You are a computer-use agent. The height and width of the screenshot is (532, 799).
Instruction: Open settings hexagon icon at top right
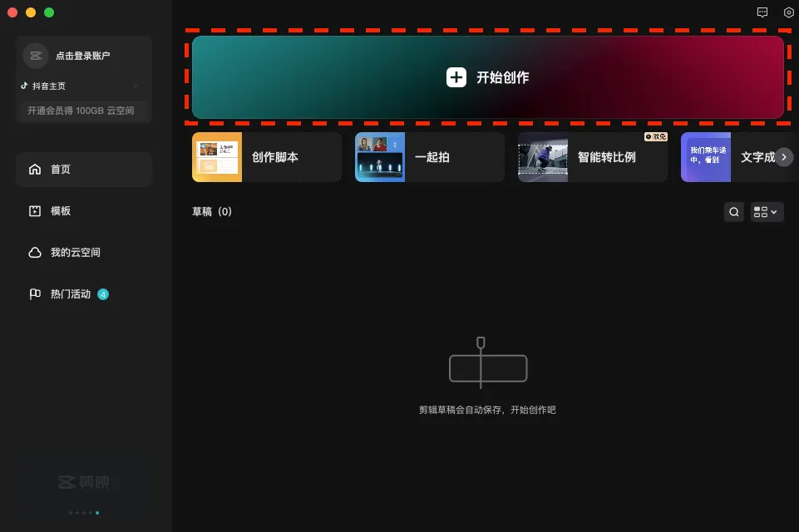pyautogui.click(x=788, y=12)
